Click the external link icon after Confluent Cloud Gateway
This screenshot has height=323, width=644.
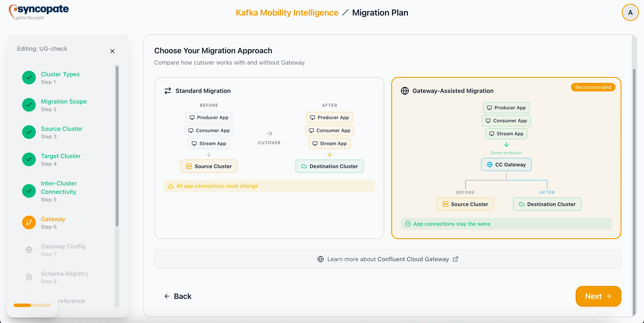pyautogui.click(x=455, y=259)
